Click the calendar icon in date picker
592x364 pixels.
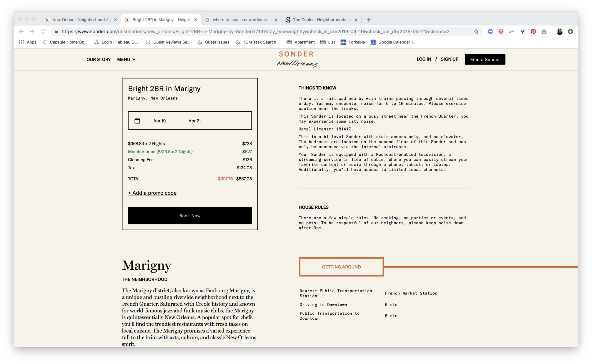pos(137,121)
